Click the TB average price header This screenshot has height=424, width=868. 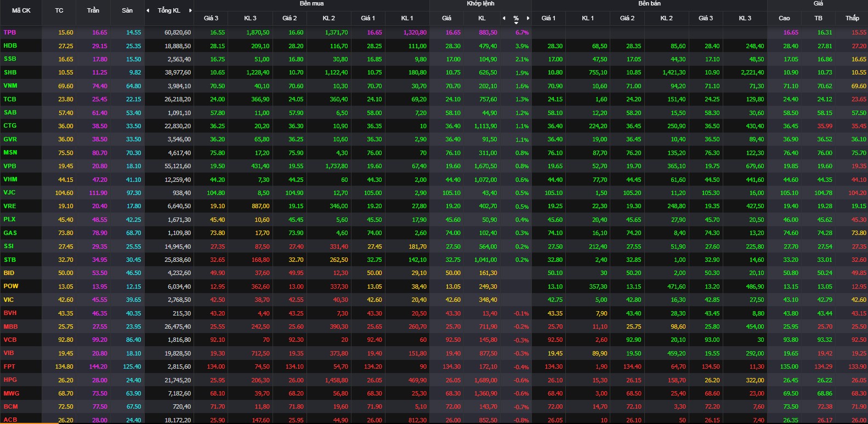[818, 18]
